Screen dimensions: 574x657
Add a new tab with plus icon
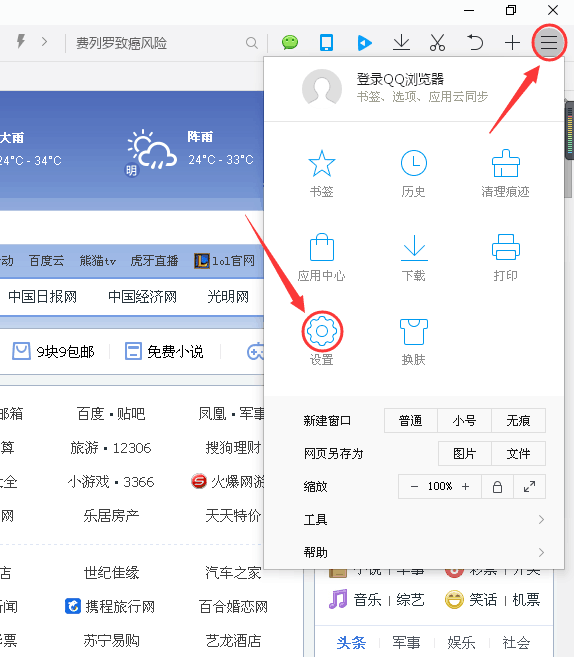click(x=512, y=42)
